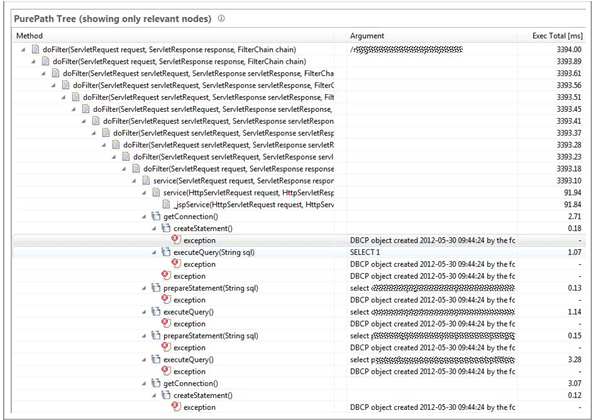Collapse the service(ServletRequest request) node
598x420 pixels.
(134, 181)
